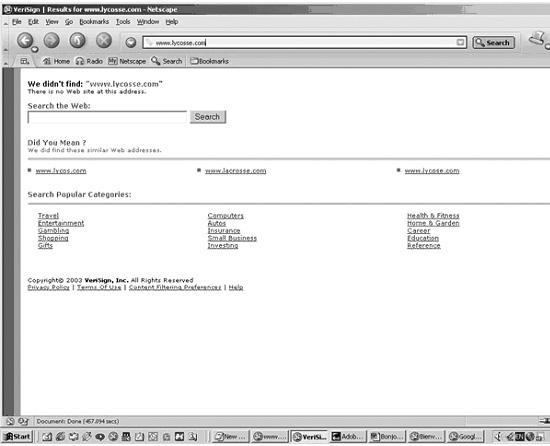Click the My Netscape toolbar shortcut
This screenshot has width=550, height=446.
pos(127,61)
